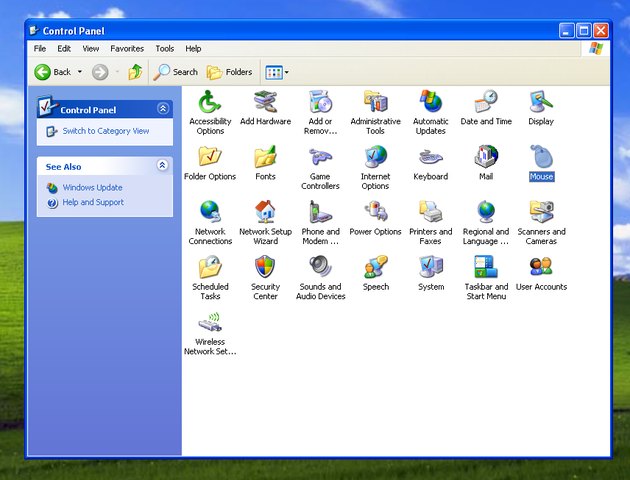Screen dimensions: 630x480
Task: Select User Accounts icon
Action: tap(541, 267)
